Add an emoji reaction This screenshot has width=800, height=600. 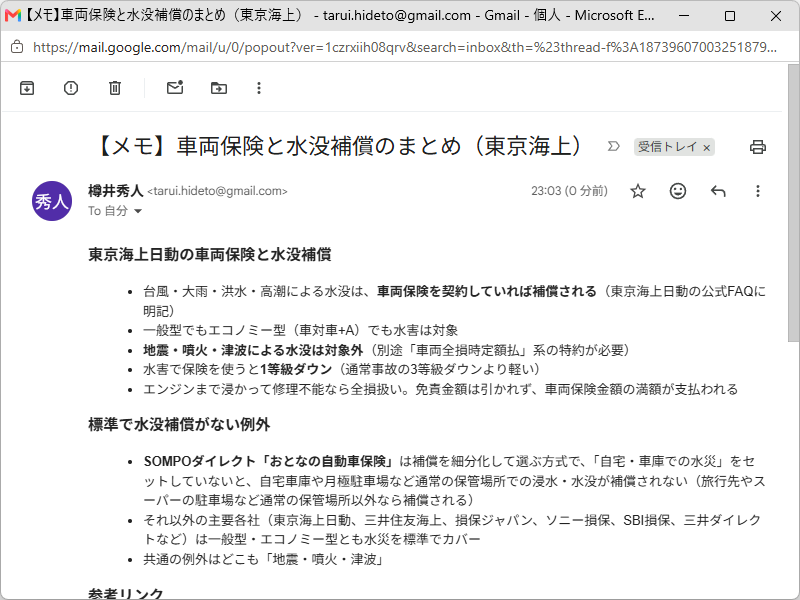point(678,191)
